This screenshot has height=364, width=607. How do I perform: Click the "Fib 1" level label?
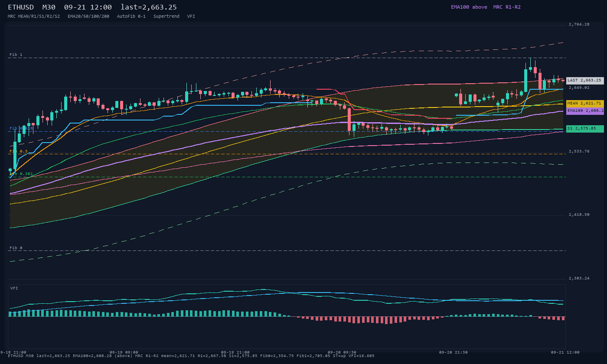pyautogui.click(x=16, y=55)
